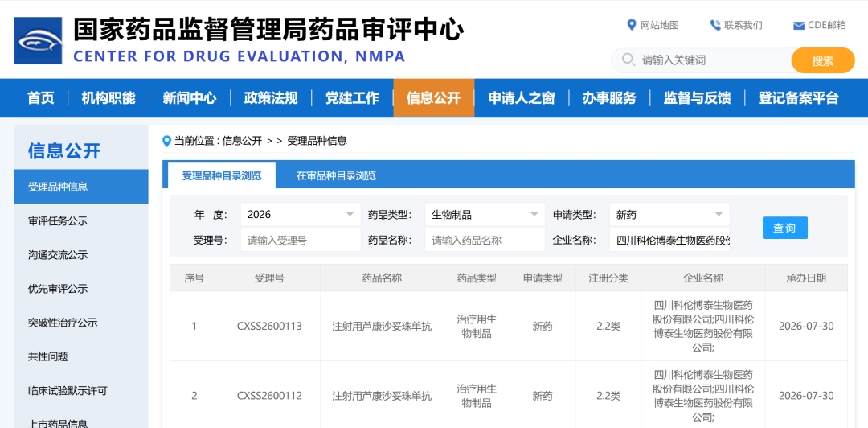Click the date in row CXSS2600112

point(806,396)
